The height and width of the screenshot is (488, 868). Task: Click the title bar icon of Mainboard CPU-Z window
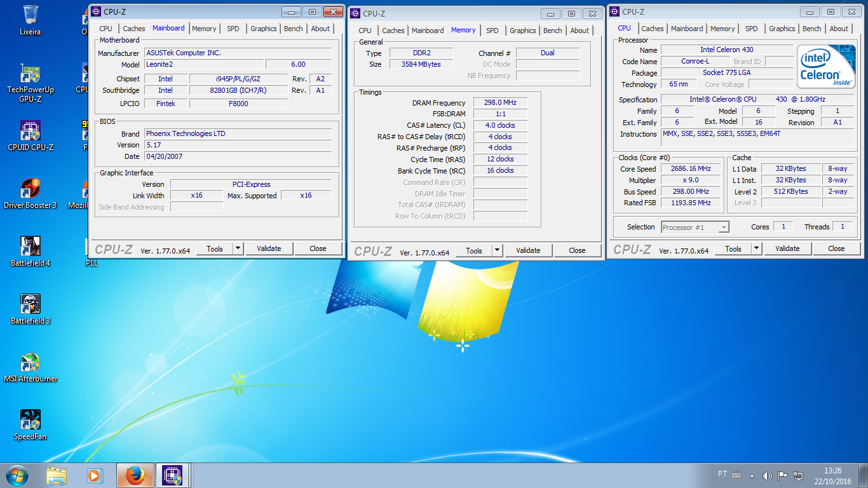[x=96, y=11]
